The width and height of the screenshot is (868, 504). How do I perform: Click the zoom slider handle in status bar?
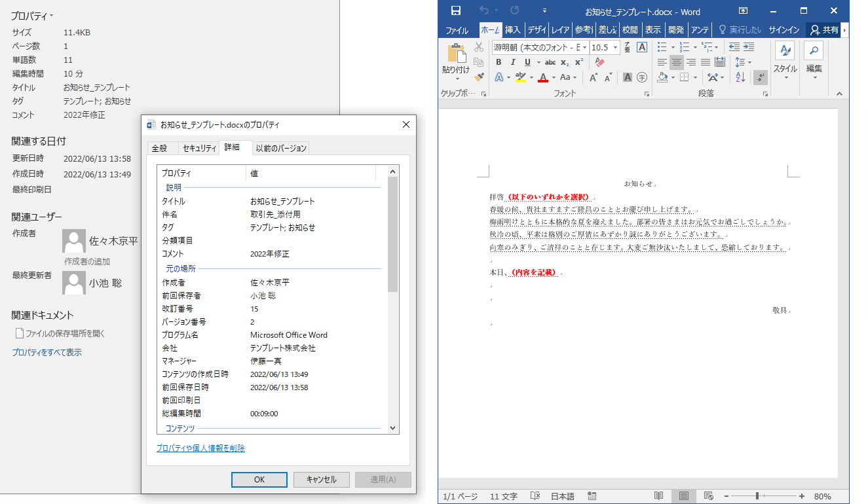tap(757, 496)
